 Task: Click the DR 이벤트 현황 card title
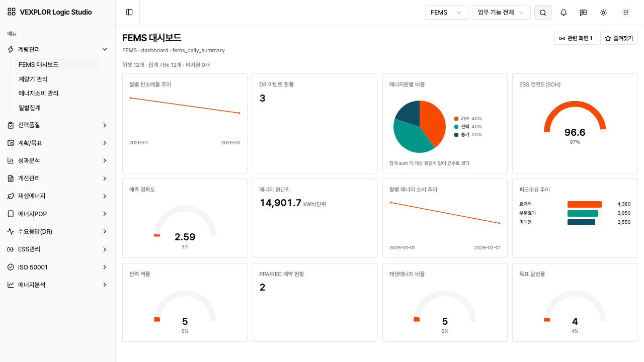click(277, 84)
